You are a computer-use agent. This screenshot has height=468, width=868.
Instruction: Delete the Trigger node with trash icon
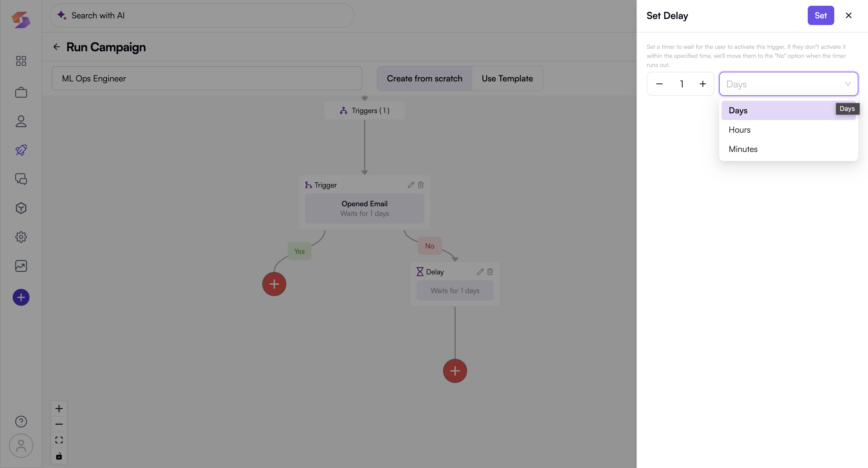click(x=421, y=185)
